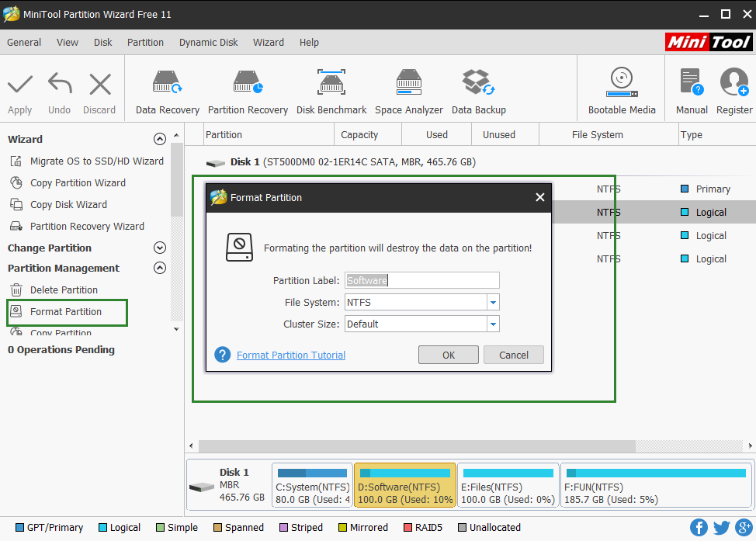Launch the Copy Partition Wizard
This screenshot has width=756, height=541.
coord(68,182)
